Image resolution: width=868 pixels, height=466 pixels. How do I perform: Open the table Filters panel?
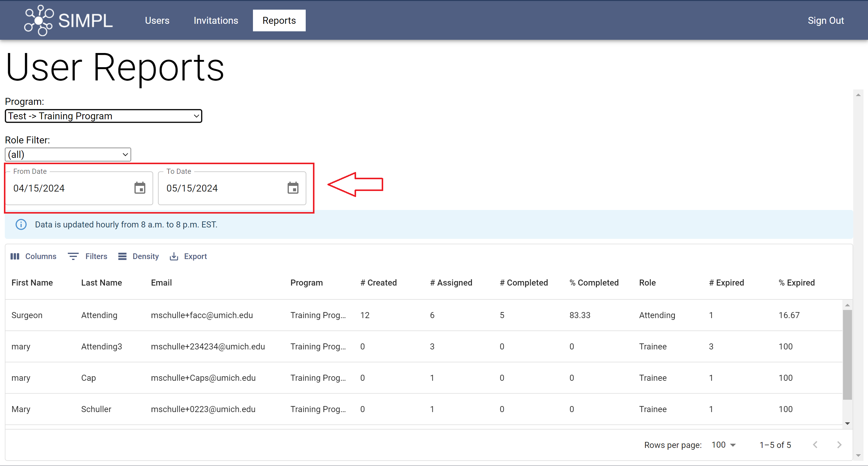pos(88,256)
